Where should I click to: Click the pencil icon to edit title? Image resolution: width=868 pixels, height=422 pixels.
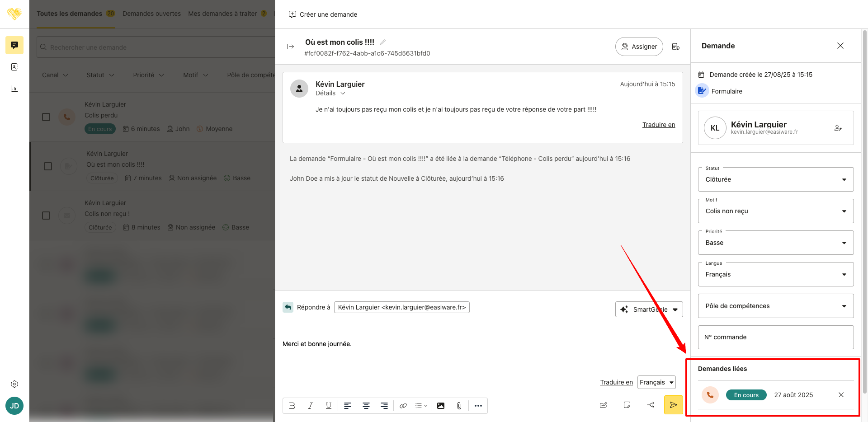383,42
